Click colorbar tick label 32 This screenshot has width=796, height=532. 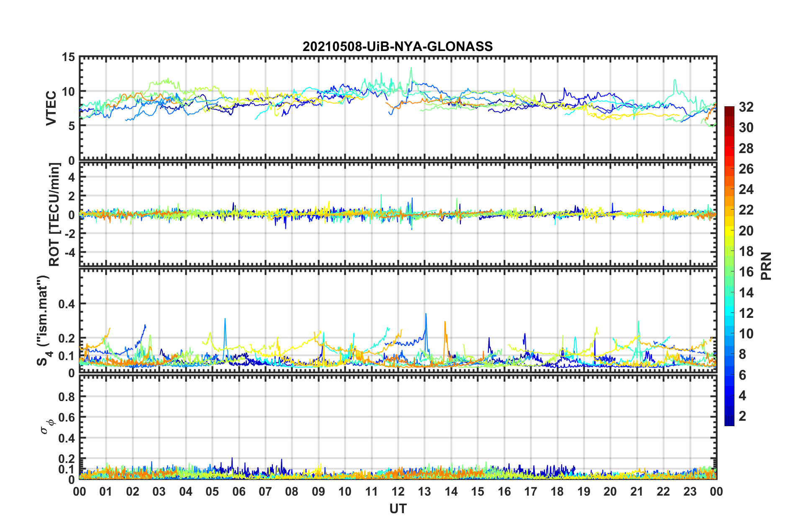(746, 107)
